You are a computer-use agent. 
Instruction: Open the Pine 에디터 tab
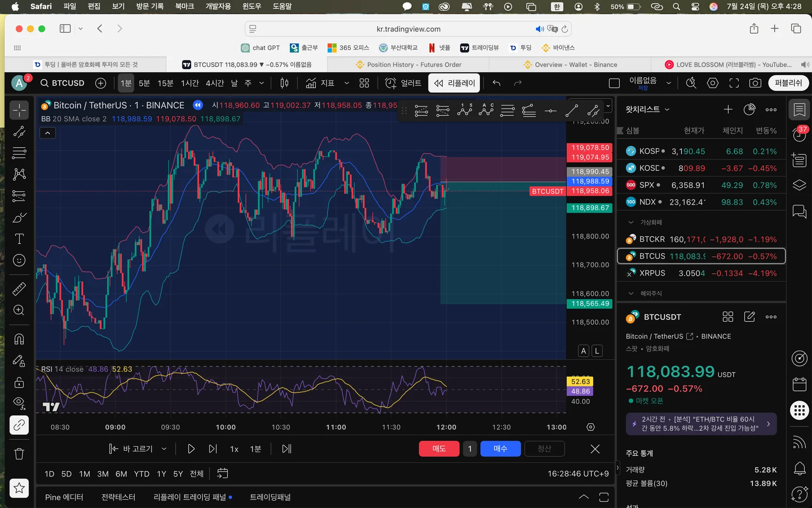point(64,497)
